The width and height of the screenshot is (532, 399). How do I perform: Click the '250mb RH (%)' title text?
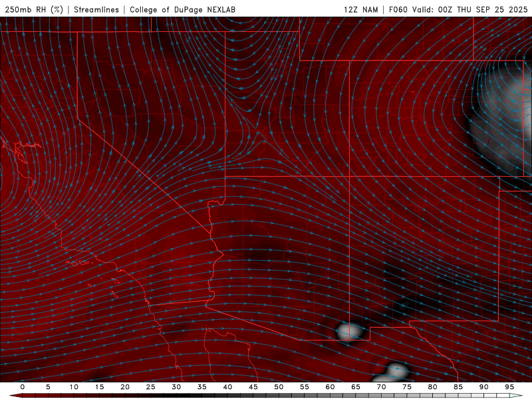pyautogui.click(x=34, y=9)
